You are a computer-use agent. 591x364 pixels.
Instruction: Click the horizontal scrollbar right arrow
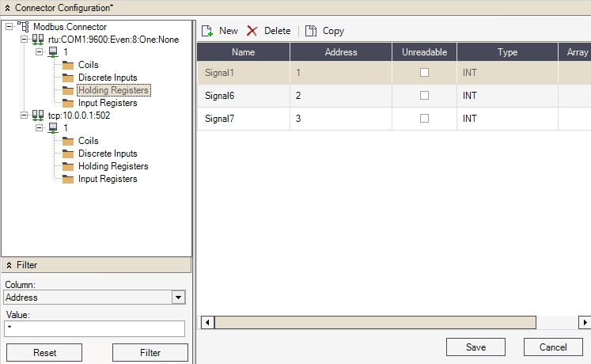tap(585, 322)
